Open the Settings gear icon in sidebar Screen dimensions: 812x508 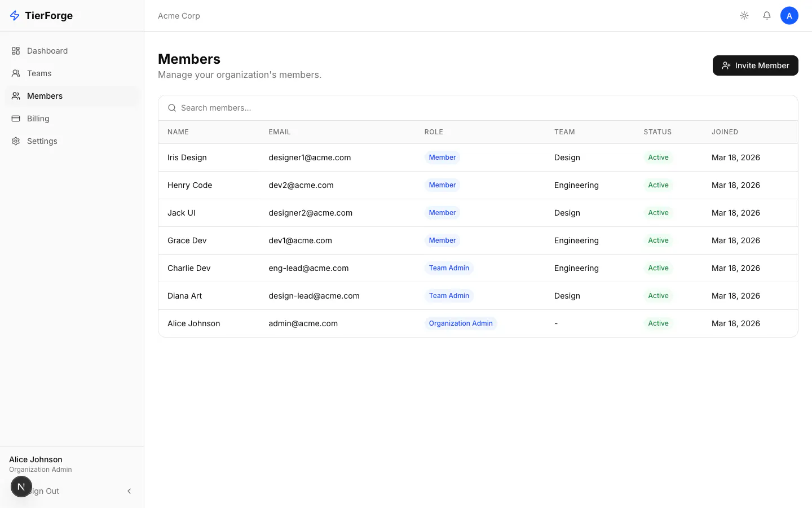coord(16,141)
